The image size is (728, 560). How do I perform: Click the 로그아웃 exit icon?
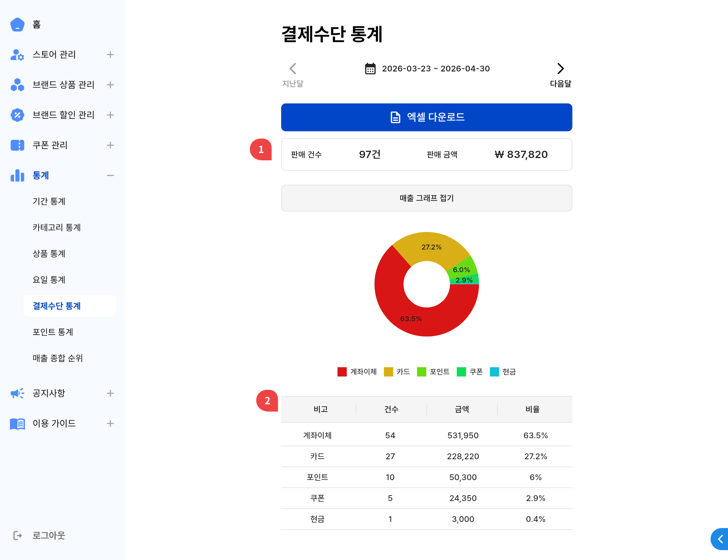[17, 535]
